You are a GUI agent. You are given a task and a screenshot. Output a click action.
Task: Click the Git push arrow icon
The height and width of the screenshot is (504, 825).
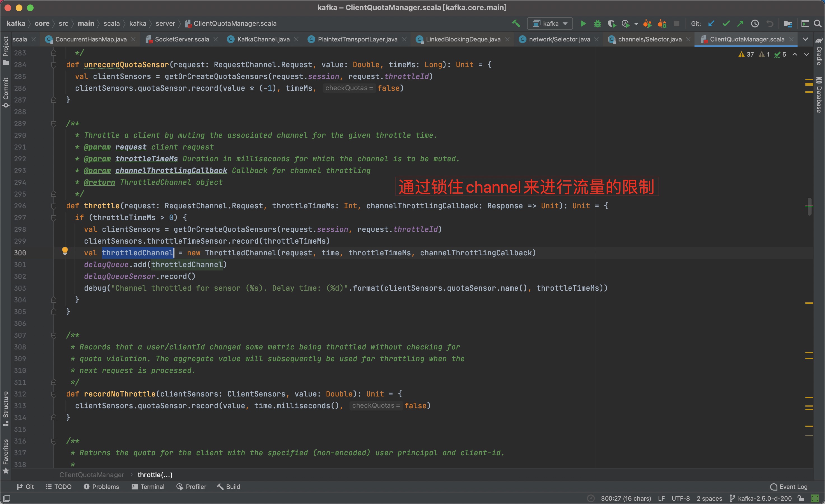click(740, 24)
